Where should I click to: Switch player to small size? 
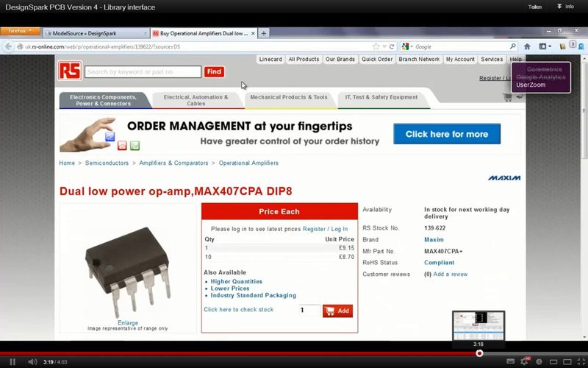click(553, 361)
